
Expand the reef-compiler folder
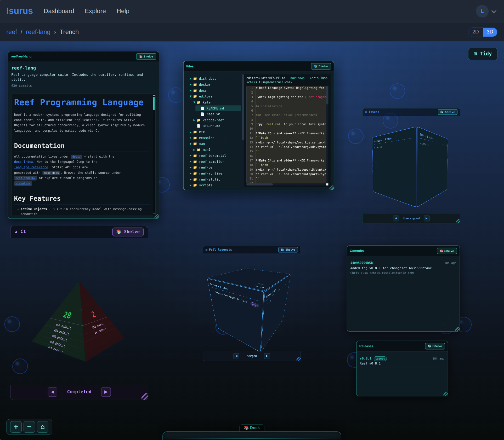click(190, 162)
